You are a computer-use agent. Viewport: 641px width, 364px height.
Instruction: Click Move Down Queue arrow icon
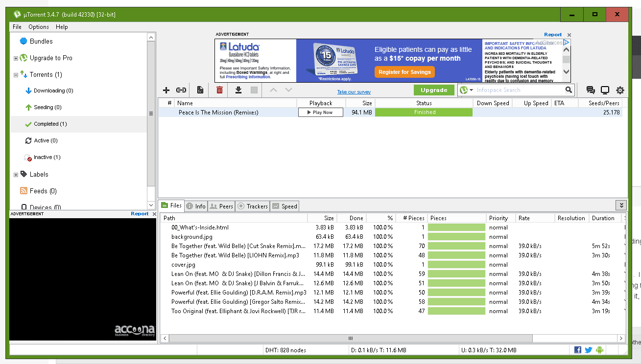coord(288,90)
